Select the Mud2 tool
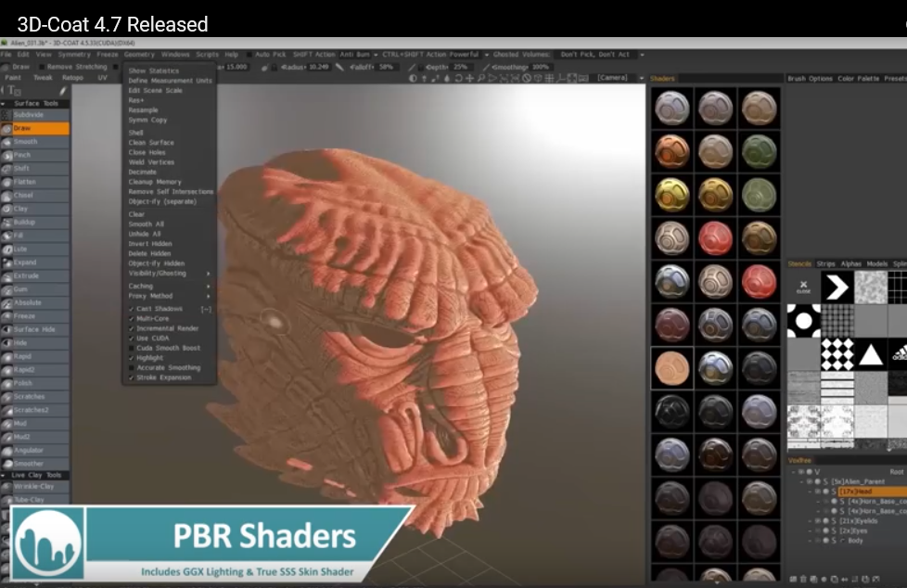907x588 pixels. coord(35,437)
